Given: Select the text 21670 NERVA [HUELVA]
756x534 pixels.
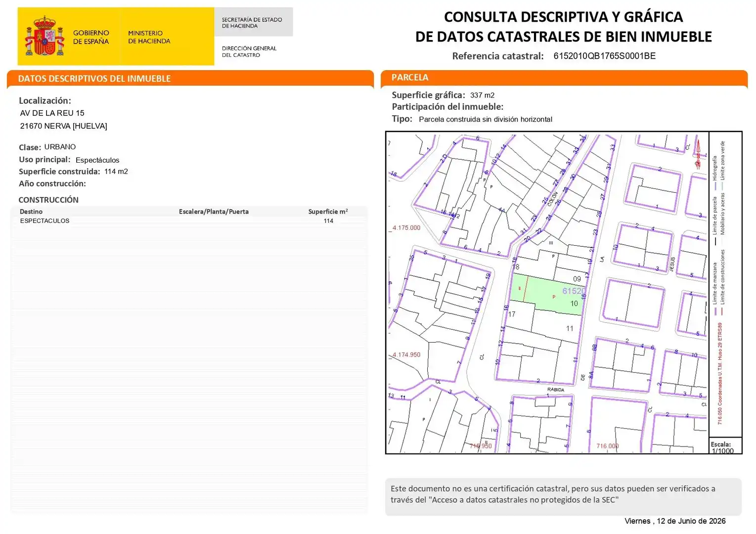Looking at the screenshot, I should (x=63, y=126).
